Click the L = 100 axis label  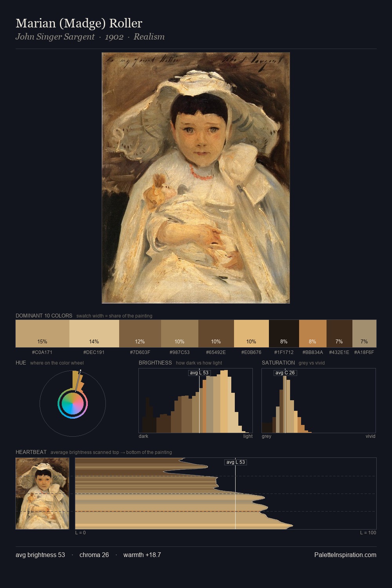pyautogui.click(x=368, y=533)
